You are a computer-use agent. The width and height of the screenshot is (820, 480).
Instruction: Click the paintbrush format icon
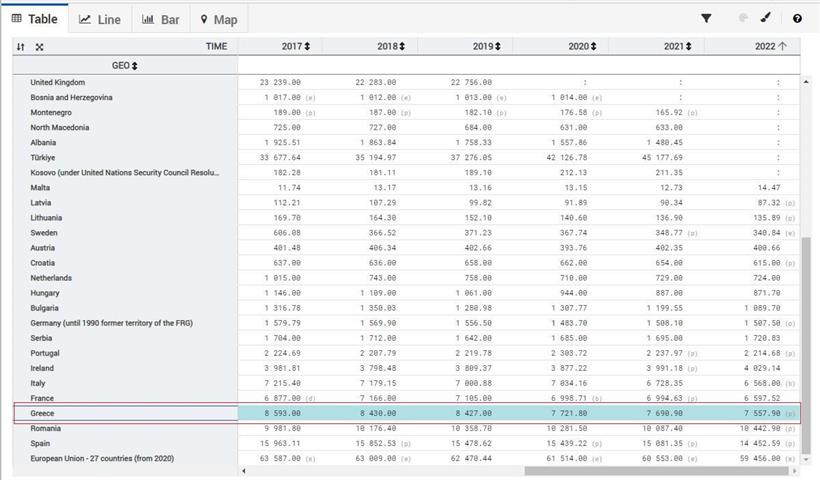766,18
